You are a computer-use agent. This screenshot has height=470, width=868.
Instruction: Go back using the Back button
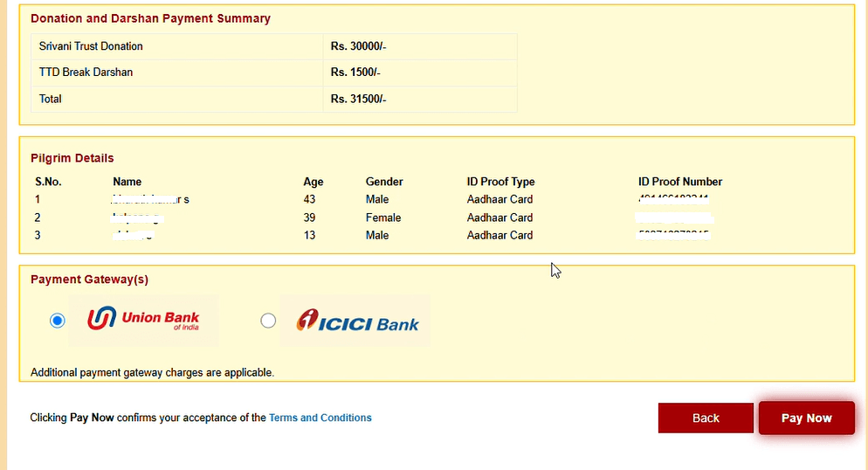(706, 418)
